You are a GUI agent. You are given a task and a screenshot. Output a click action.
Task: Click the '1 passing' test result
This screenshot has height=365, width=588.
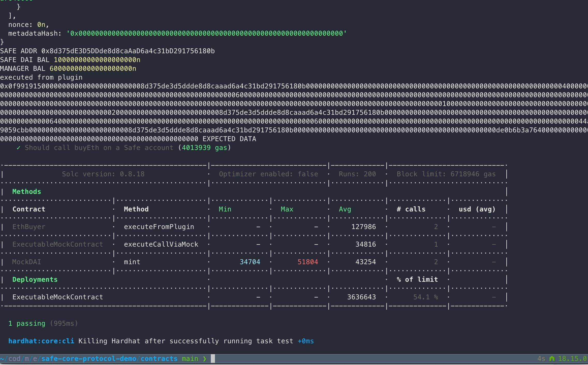click(x=27, y=323)
